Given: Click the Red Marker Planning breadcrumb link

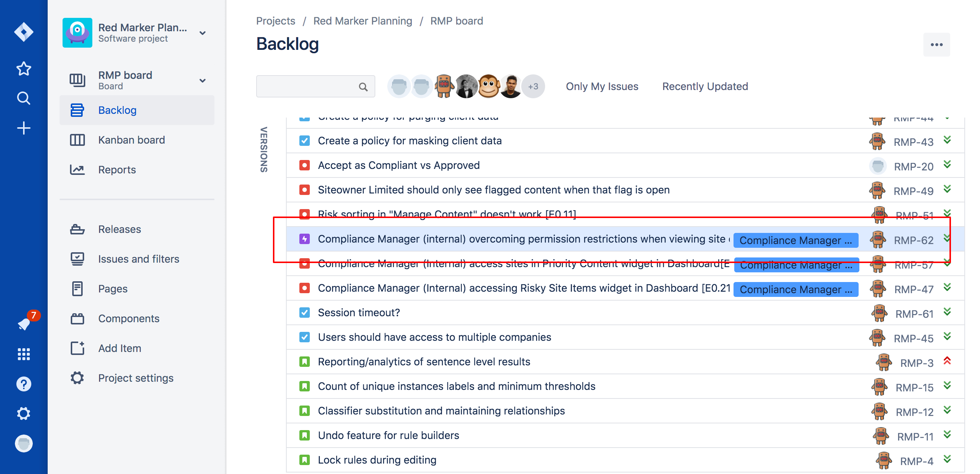Looking at the screenshot, I should [x=363, y=21].
